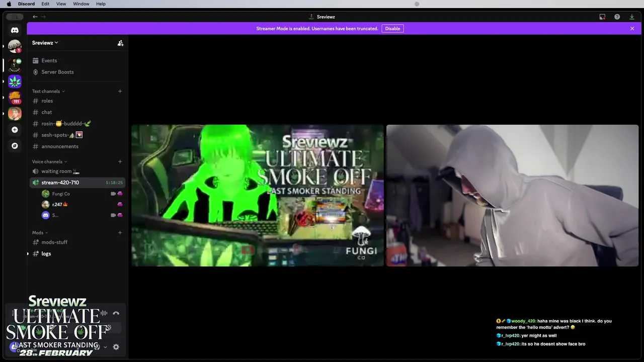Open the mods-stuff channel
644x362 pixels.
point(77,242)
